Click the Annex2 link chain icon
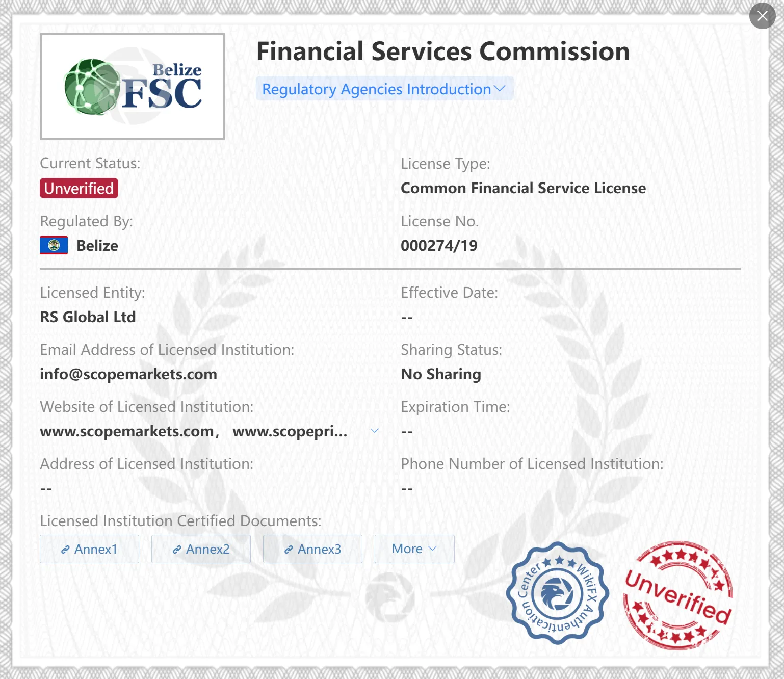The width and height of the screenshot is (784, 679). (177, 550)
